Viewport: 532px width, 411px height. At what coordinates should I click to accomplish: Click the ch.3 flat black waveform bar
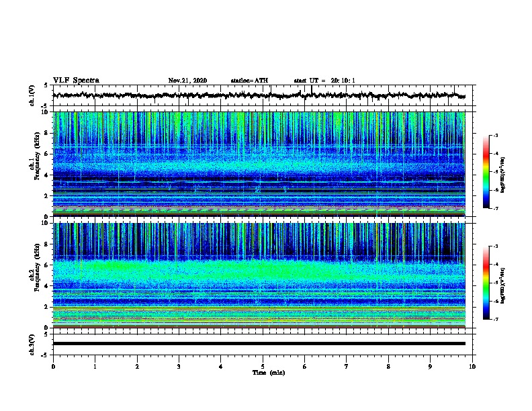pyautogui.click(x=259, y=344)
